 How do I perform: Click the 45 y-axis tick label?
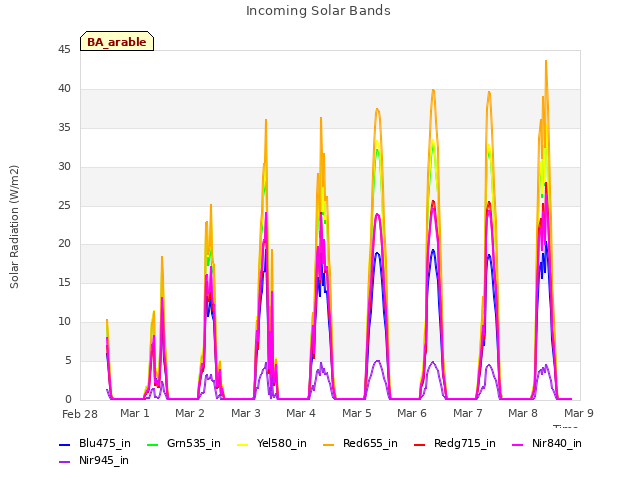pos(64,50)
